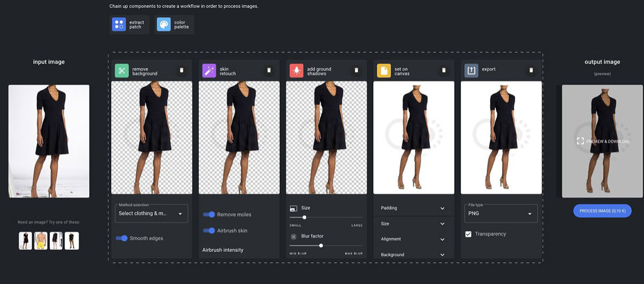The image size is (644, 284).
Task: Click Preview & Download on output image
Action: click(x=602, y=141)
